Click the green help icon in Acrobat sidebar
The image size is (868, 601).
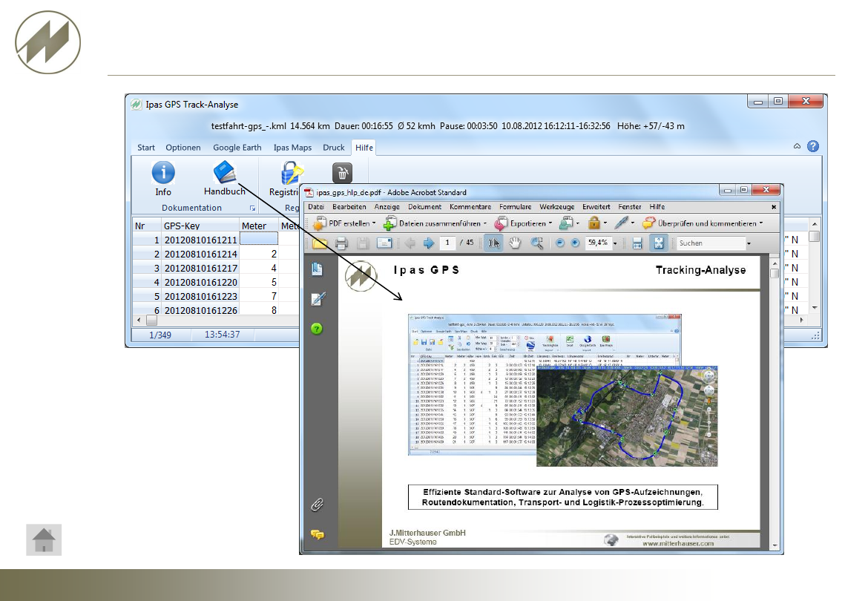click(317, 329)
